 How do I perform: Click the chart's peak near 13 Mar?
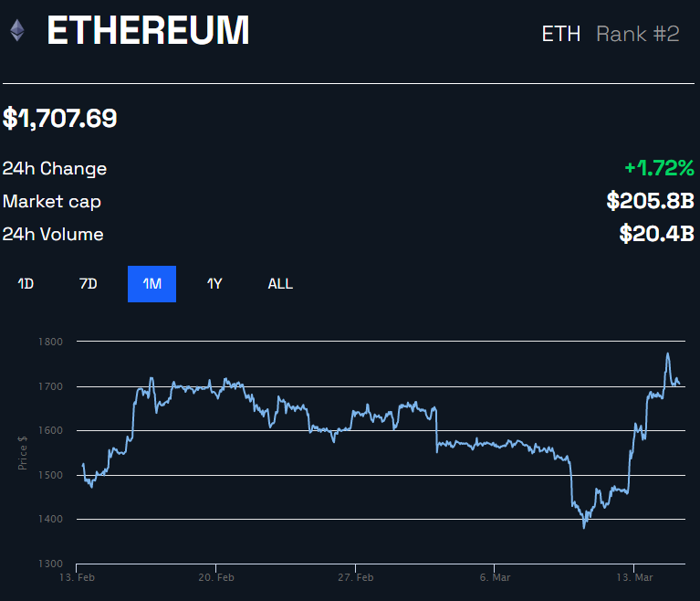(x=667, y=353)
